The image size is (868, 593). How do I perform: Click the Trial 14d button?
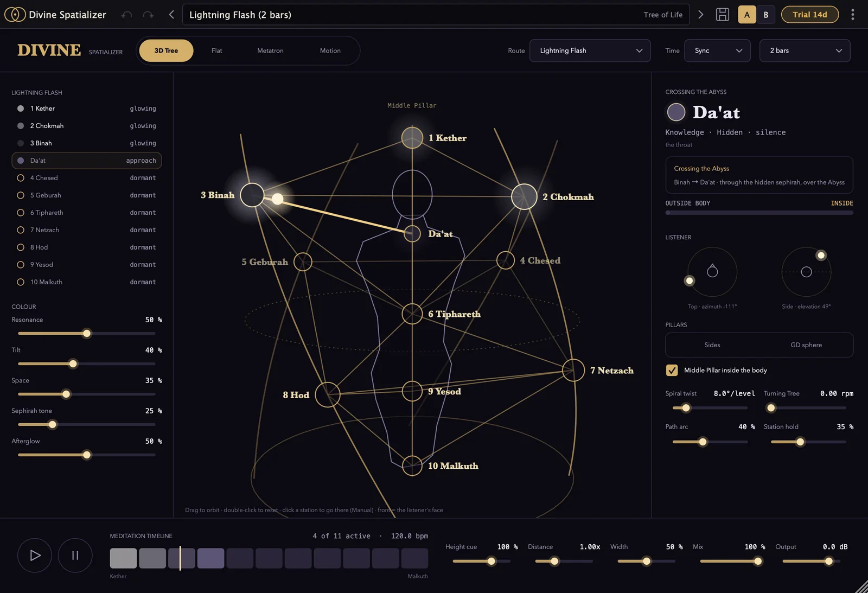pyautogui.click(x=809, y=15)
